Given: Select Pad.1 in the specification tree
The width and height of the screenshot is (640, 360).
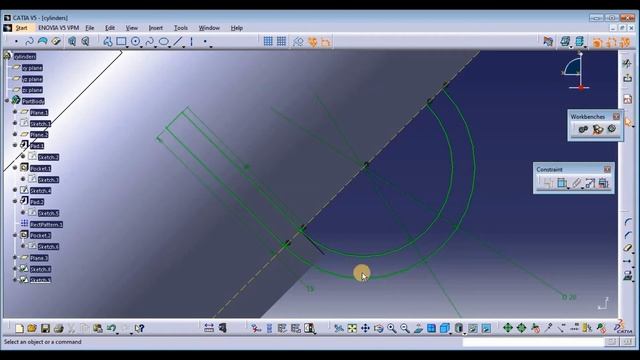Looking at the screenshot, I should click(x=37, y=146).
